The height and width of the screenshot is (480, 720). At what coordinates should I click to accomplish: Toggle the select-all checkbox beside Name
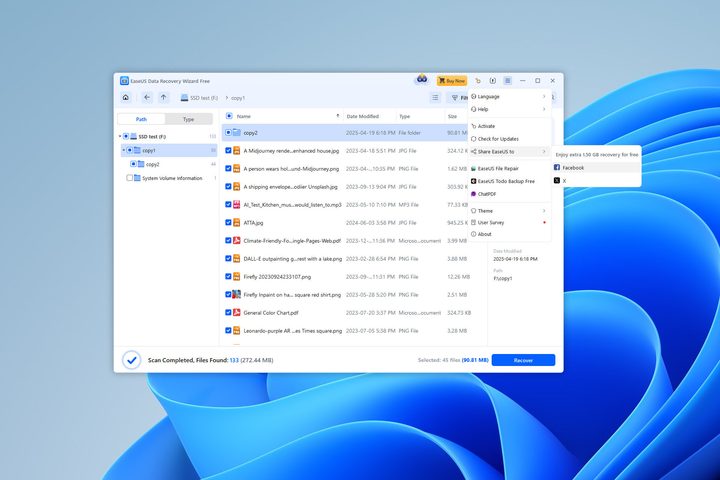(x=229, y=116)
